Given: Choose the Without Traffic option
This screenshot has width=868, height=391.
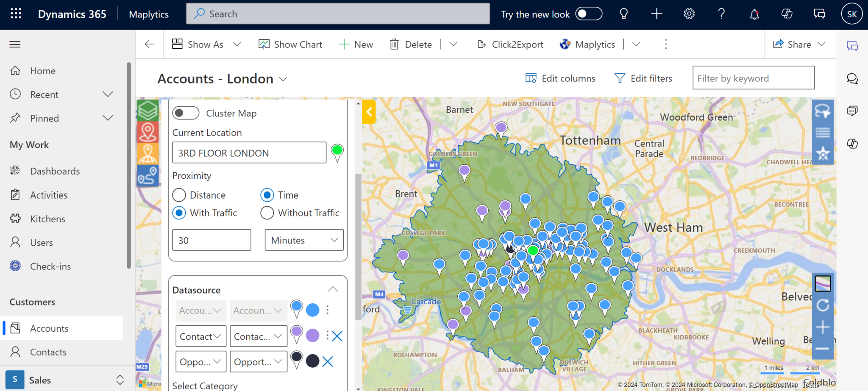Looking at the screenshot, I should click(x=267, y=213).
